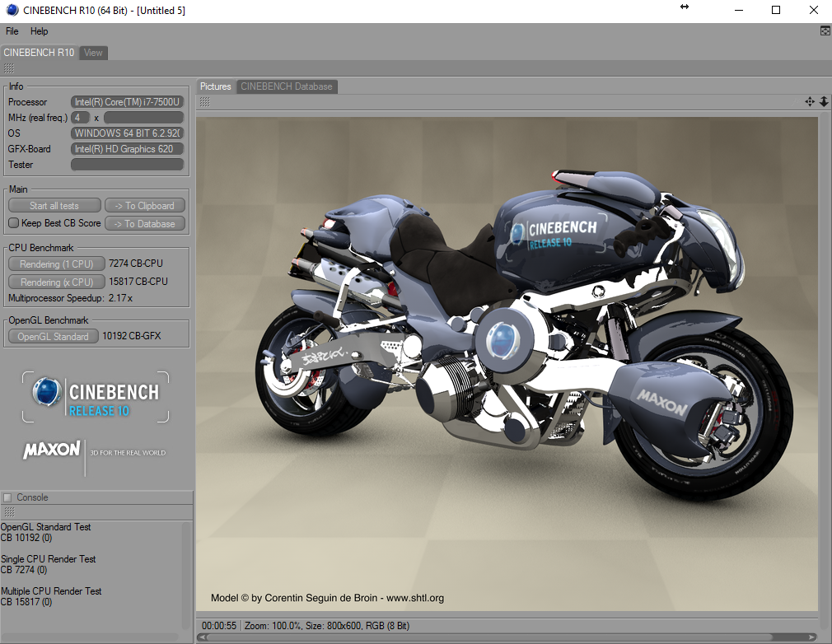This screenshot has height=644, width=832.
Task: Click the layout icon right of menu bar
Action: (x=825, y=31)
